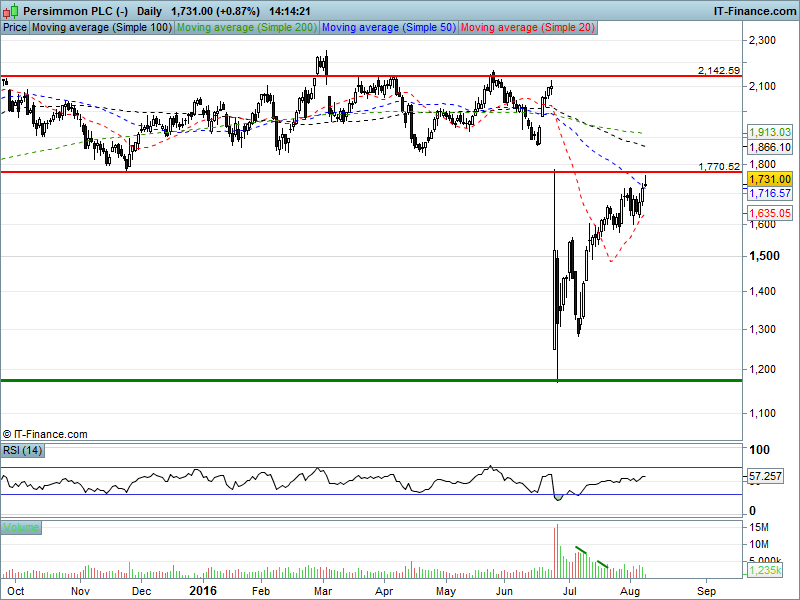Viewport: 800px width, 600px height.
Task: Click the 100 RSI axis label
Action: pos(759,449)
